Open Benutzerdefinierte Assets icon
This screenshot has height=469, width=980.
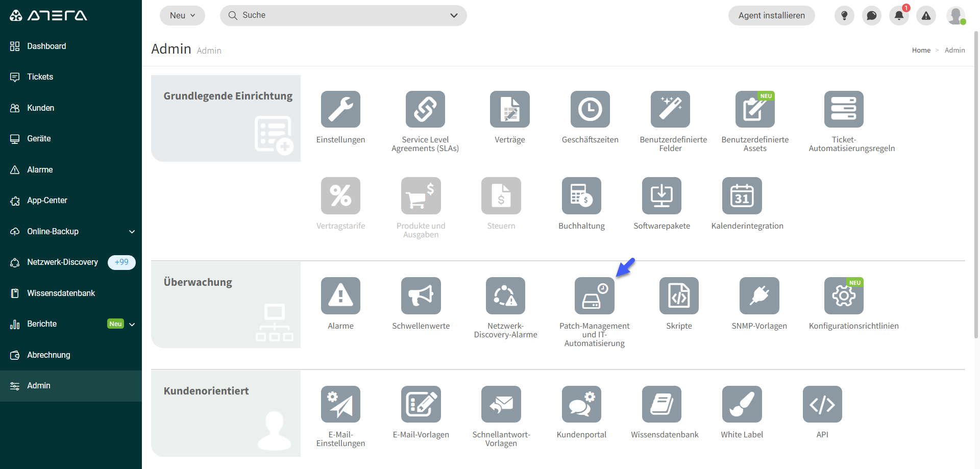click(755, 109)
